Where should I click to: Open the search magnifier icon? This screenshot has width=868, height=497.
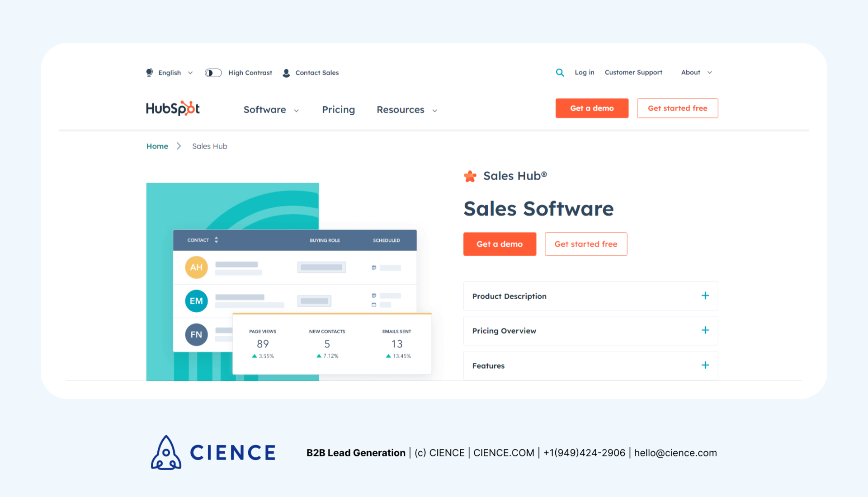pyautogui.click(x=560, y=72)
